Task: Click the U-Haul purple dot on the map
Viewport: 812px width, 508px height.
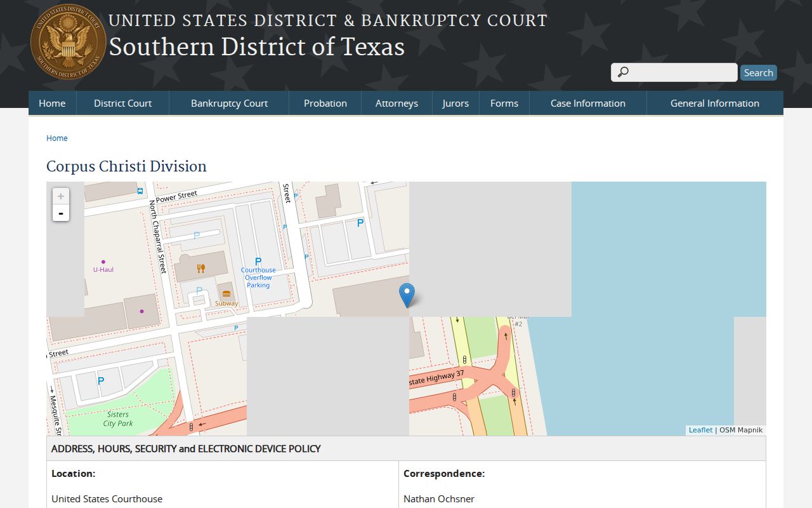Action: coord(103,262)
